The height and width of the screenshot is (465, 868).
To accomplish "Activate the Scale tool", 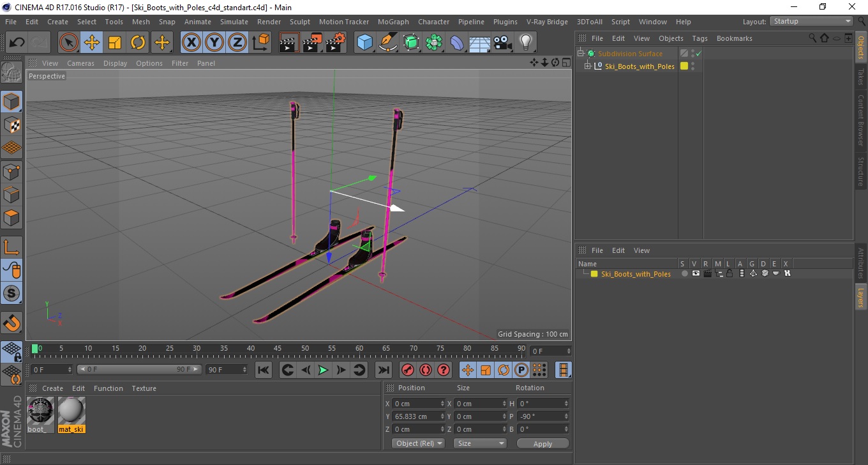I will click(115, 43).
